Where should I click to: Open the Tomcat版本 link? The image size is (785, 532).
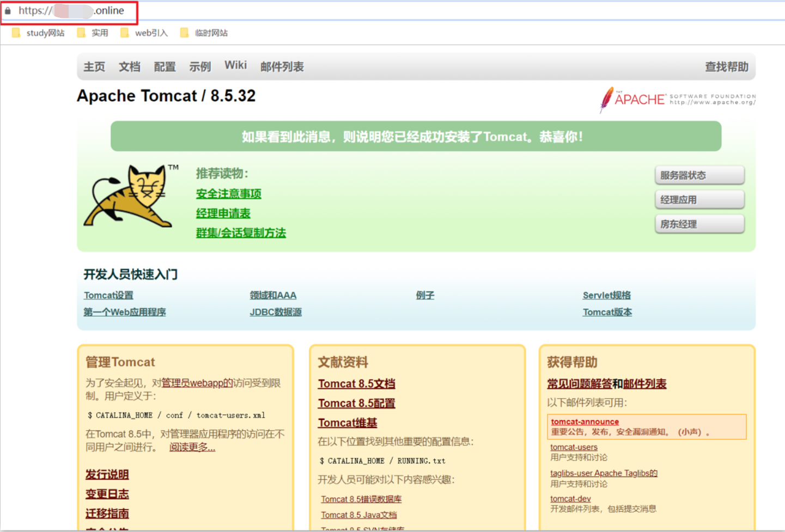pyautogui.click(x=607, y=312)
